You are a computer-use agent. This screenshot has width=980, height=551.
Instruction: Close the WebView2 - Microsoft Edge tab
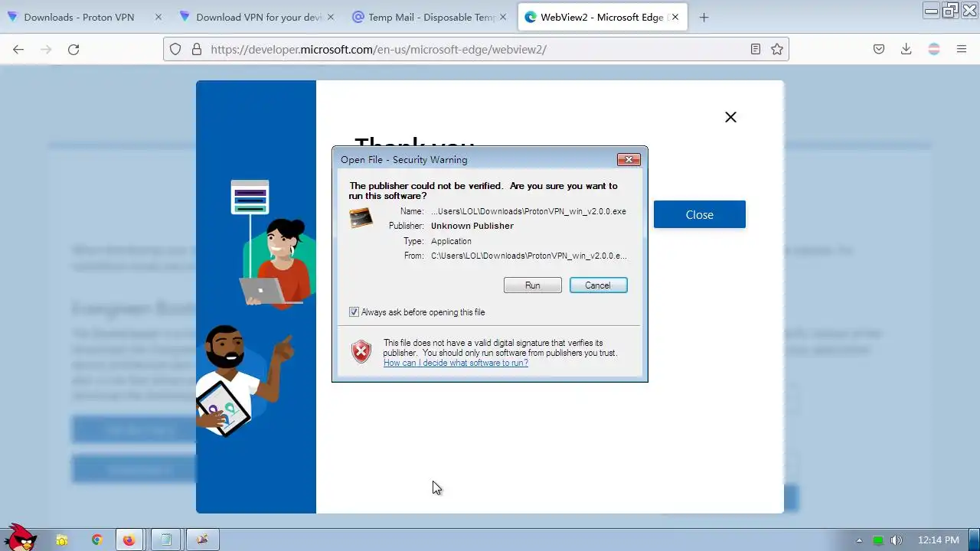coord(675,17)
